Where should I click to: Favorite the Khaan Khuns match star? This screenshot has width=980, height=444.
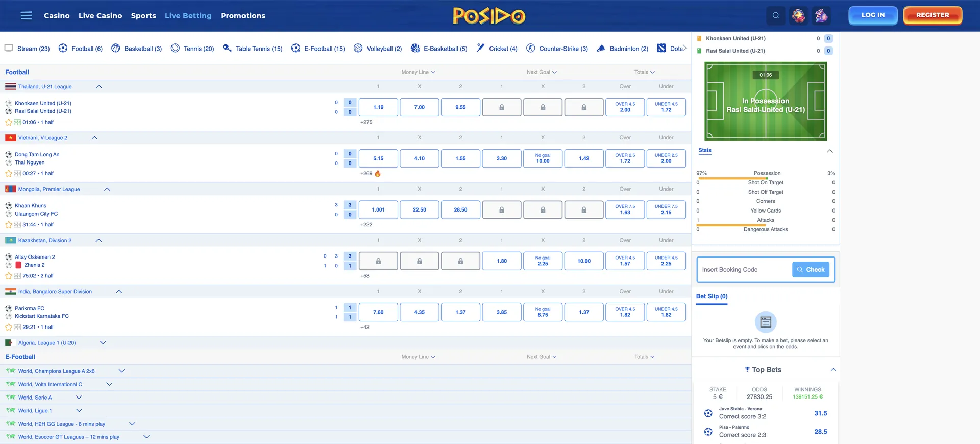click(9, 225)
